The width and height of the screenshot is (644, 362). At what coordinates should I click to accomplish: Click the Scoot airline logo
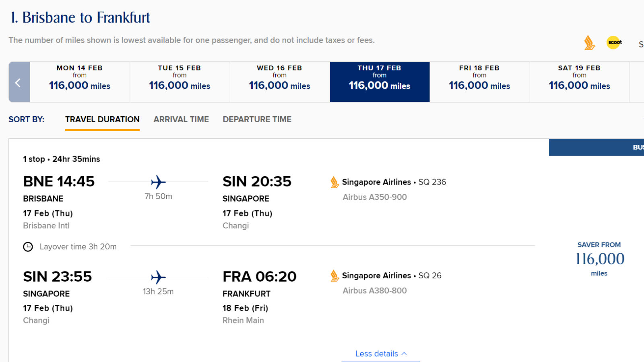pos(614,42)
